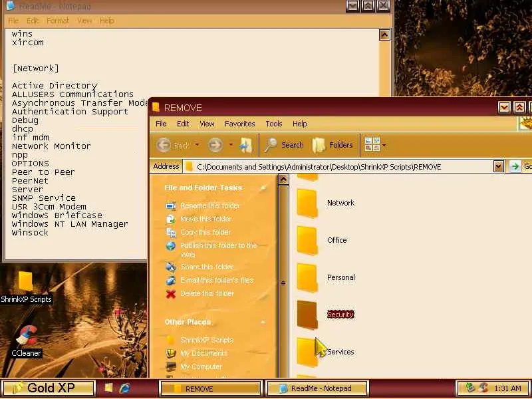Open the Edit menu in Notepad

pyautogui.click(x=33, y=21)
